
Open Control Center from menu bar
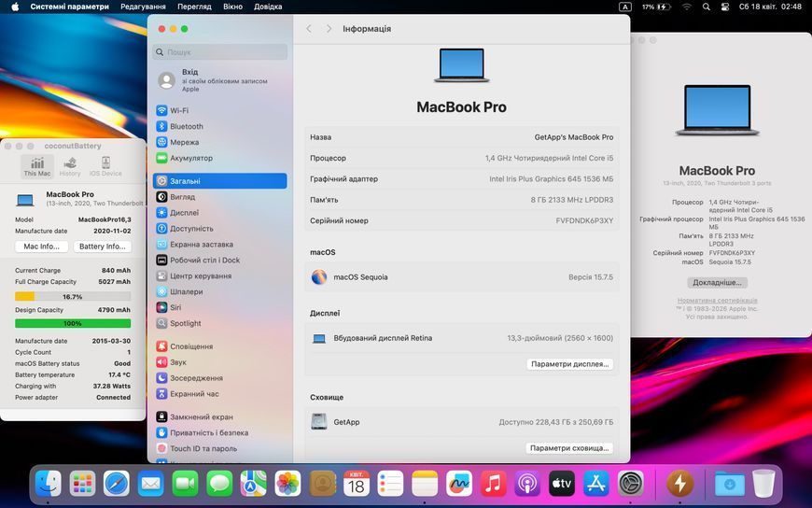point(725,7)
